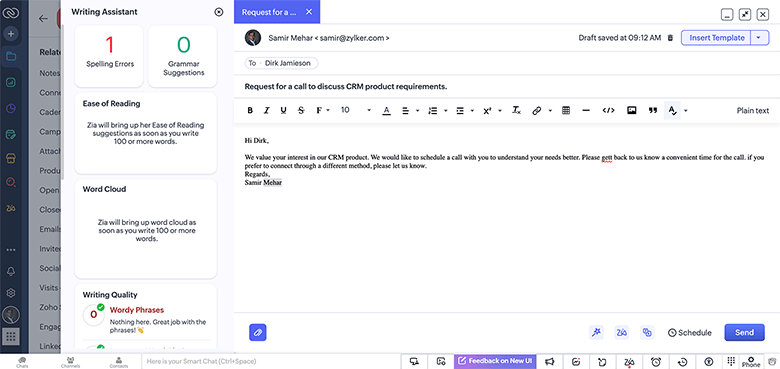Open the apps grid icon in sidebar
This screenshot has height=369, width=780.
tap(11, 337)
